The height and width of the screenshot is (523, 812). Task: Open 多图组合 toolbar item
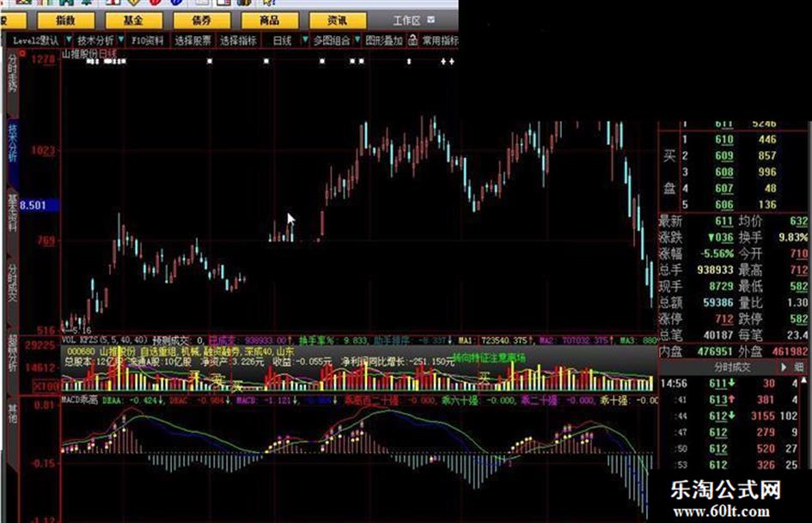click(332, 40)
